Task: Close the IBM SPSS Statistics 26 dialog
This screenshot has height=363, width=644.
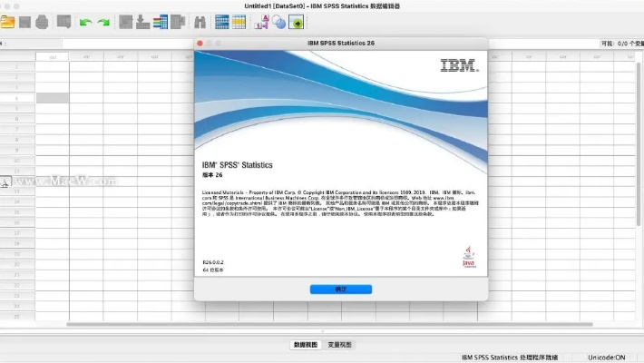Action: coord(201,42)
